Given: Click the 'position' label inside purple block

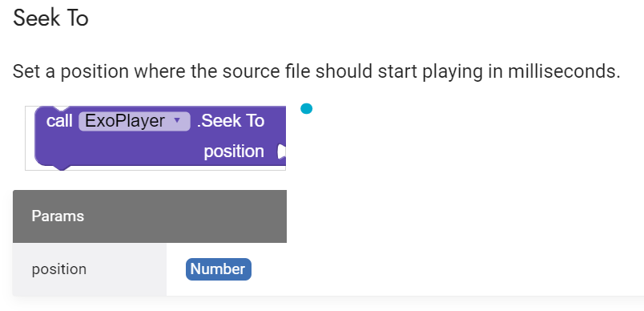Looking at the screenshot, I should (x=234, y=151).
